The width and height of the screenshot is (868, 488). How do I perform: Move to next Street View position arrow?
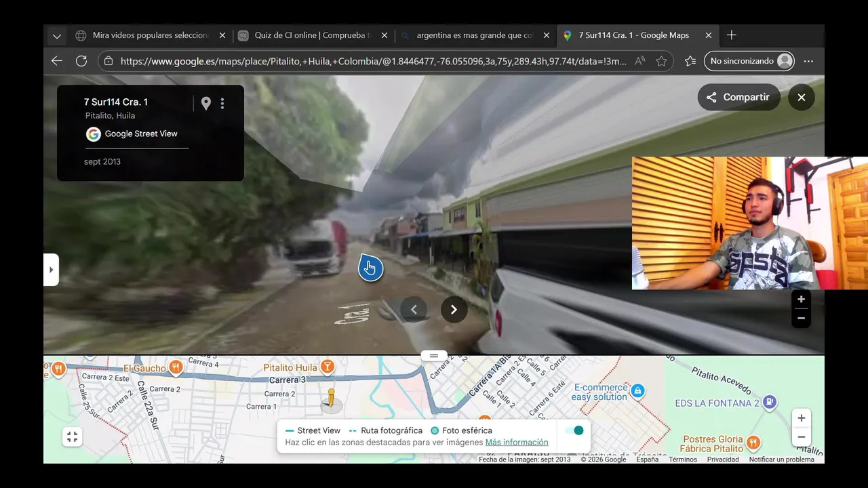(454, 310)
